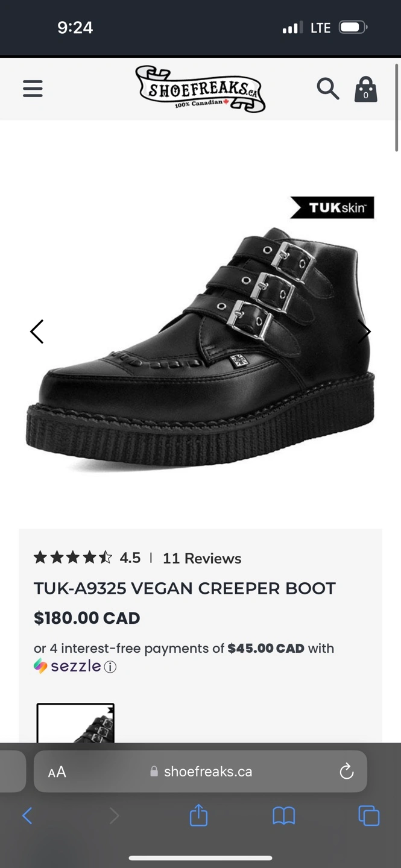Open the Safari share sheet
The width and height of the screenshot is (401, 868).
click(x=198, y=816)
